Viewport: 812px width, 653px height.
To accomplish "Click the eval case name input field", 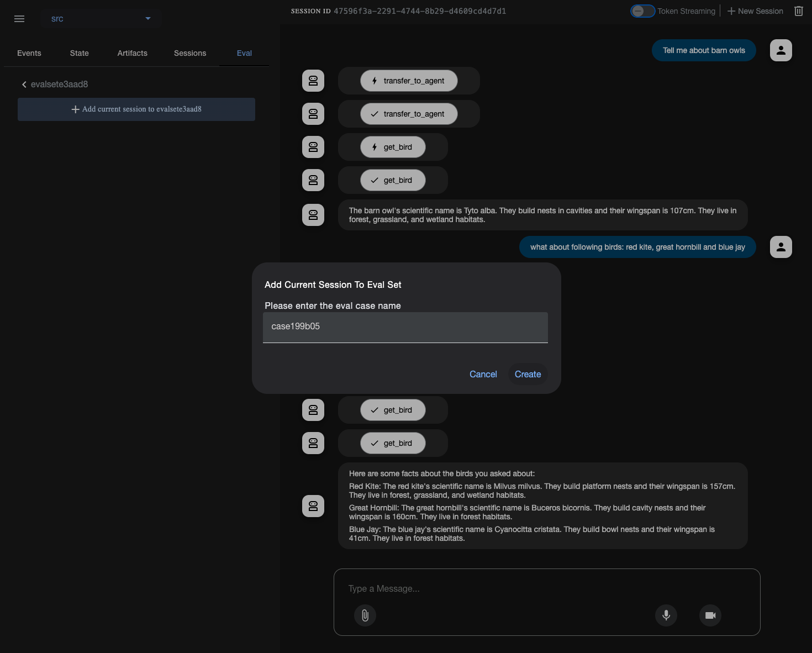I will click(x=405, y=327).
